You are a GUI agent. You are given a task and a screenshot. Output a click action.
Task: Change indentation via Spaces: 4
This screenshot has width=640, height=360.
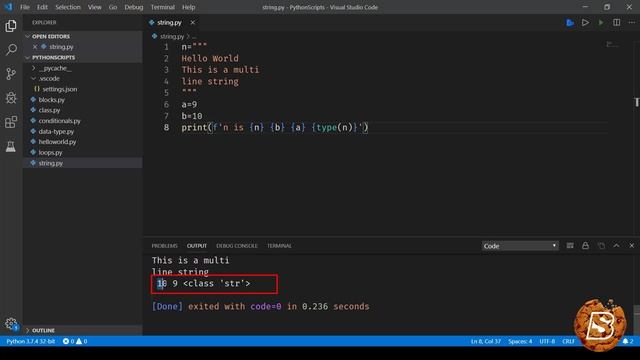click(520, 341)
